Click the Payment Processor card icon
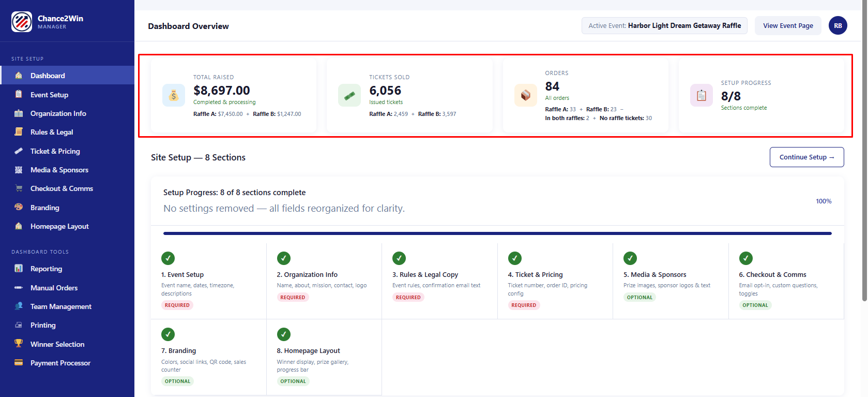Screen dimensions: 868x397 click(19, 363)
